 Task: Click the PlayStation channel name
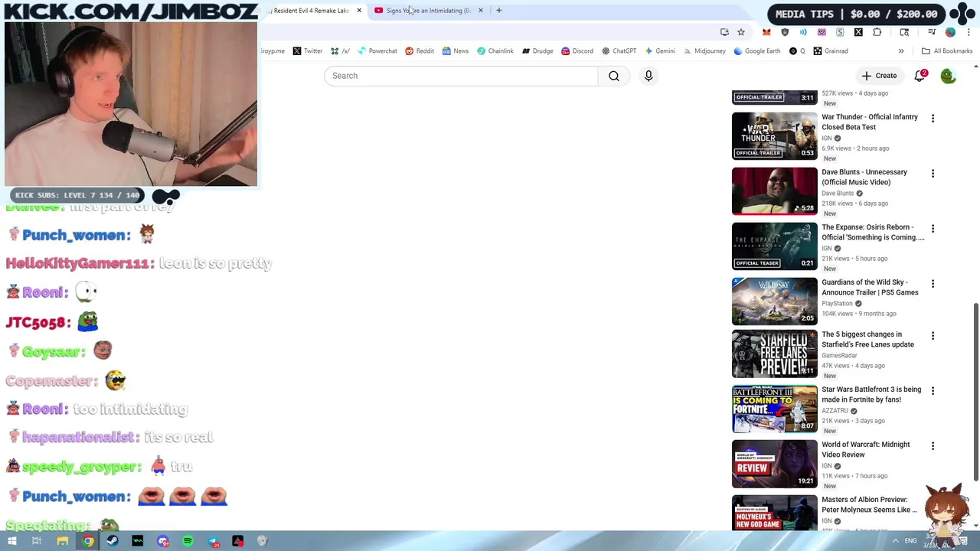[x=837, y=304]
